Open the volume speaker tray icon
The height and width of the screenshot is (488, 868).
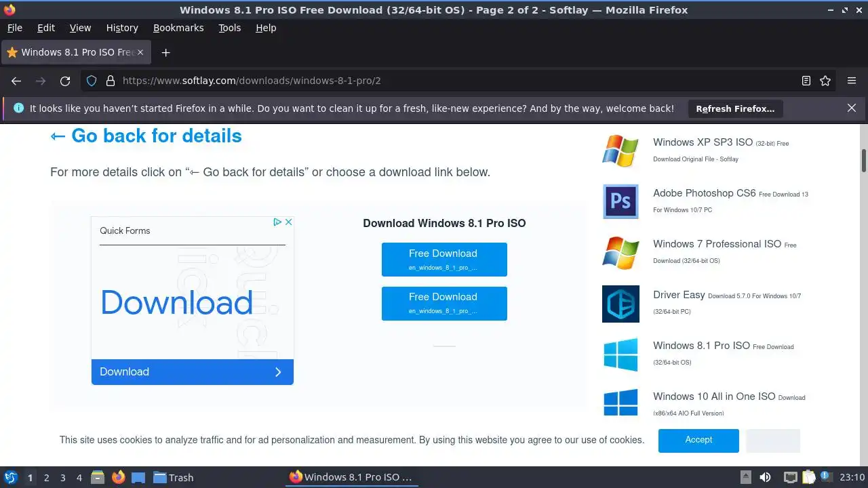point(765,477)
